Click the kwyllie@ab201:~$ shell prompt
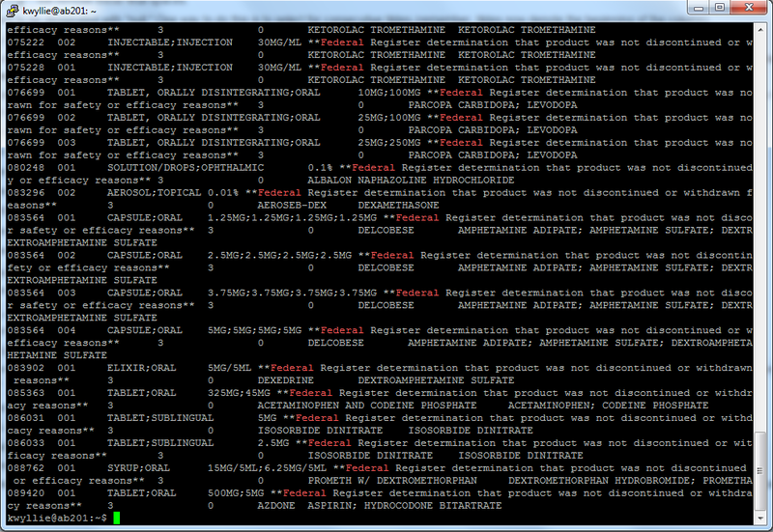Viewport: 773px width, 532px height. point(57,518)
